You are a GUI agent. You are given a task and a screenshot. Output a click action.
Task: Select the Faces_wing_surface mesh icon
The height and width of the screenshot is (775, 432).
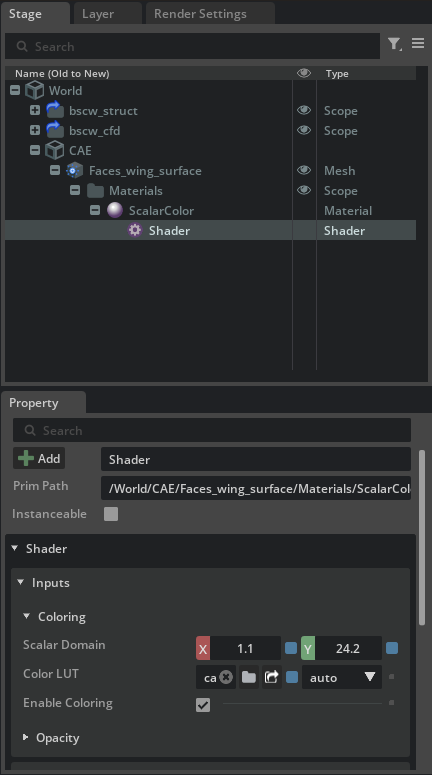74,171
